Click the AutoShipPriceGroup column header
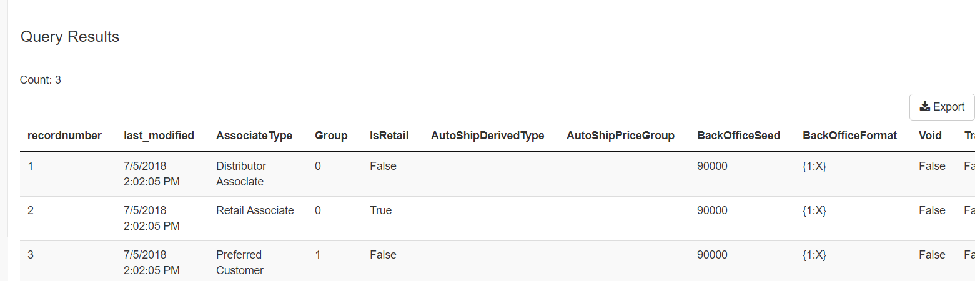This screenshot has width=980, height=281. coord(620,136)
